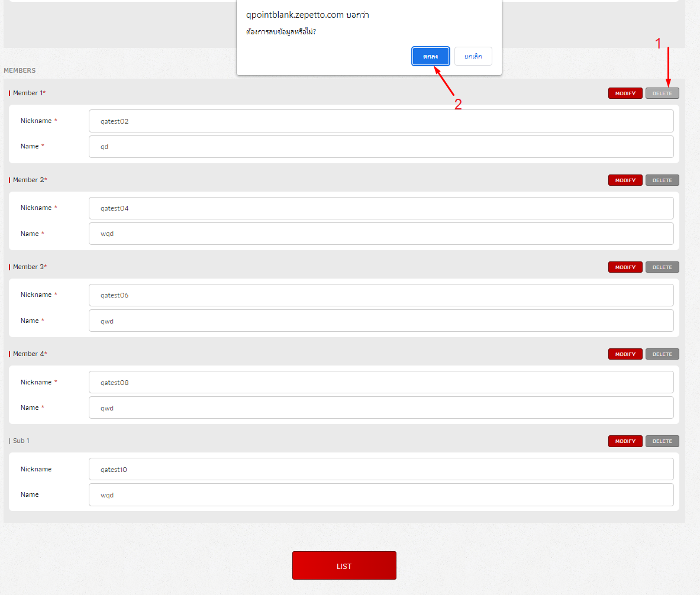Select Nickname label in Sub 1
The width and height of the screenshot is (700, 595).
coord(36,469)
